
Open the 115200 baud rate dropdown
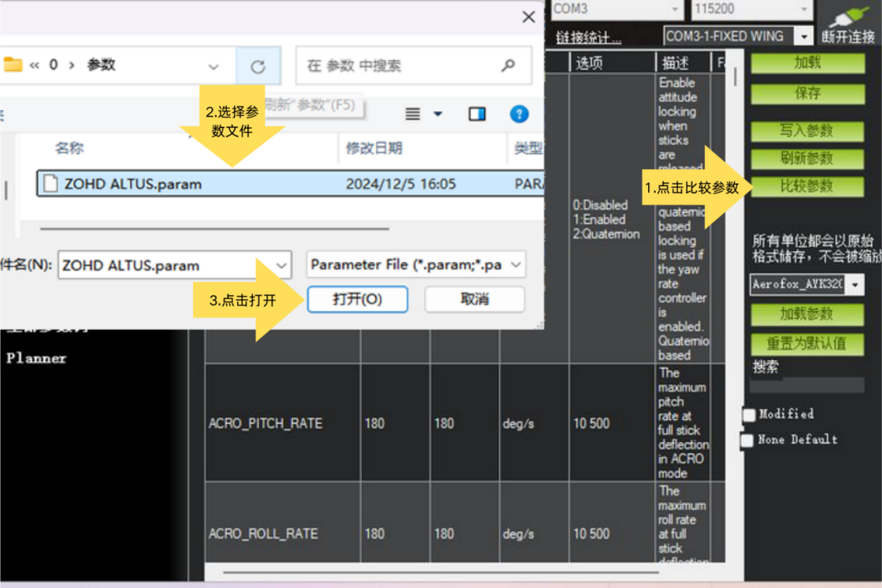tap(804, 9)
